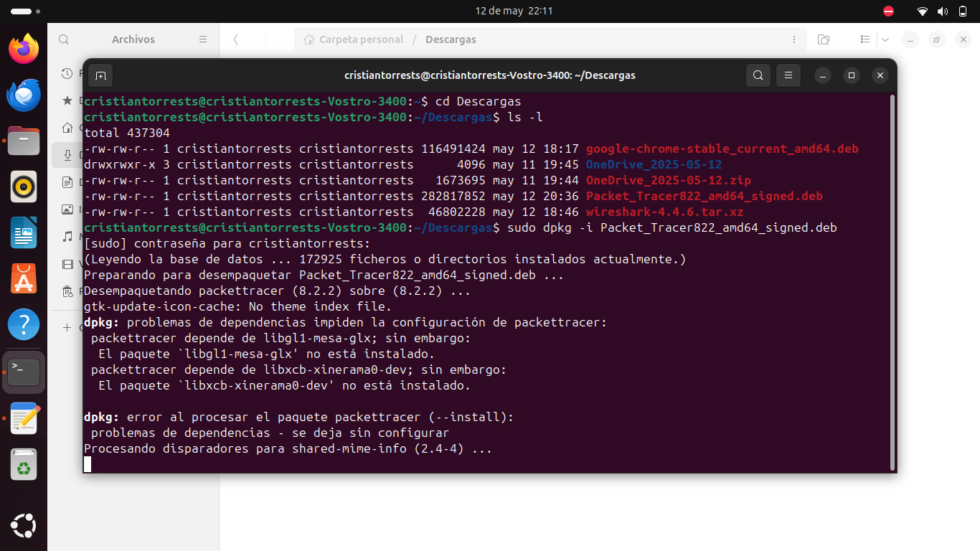Open Rhythmbox music player from the dock
This screenshot has height=551, width=980.
[x=24, y=187]
